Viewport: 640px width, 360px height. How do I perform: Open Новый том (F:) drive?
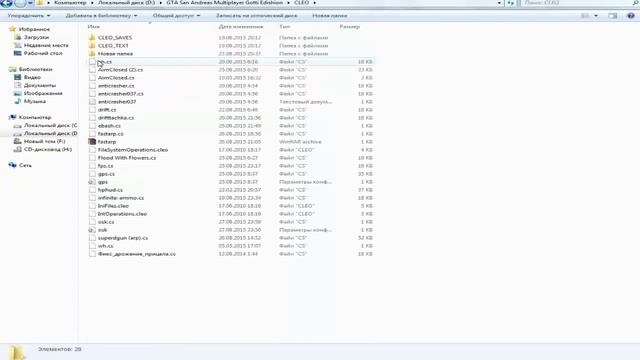44,141
